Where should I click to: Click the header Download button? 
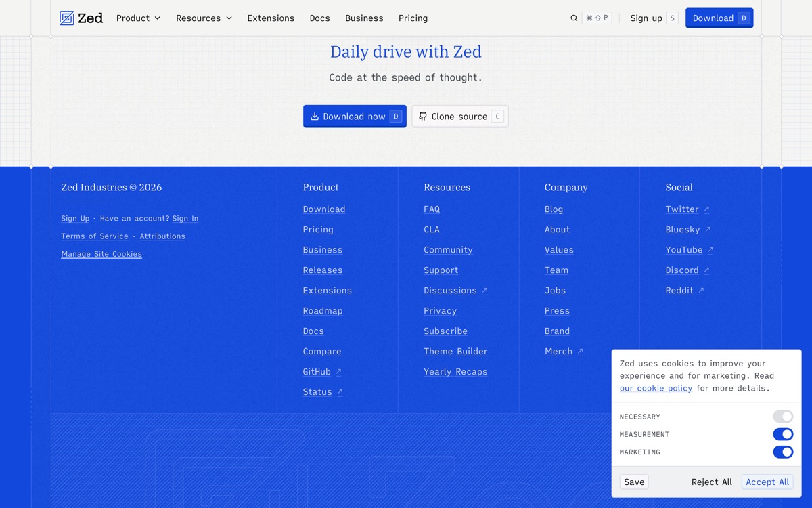(x=719, y=18)
